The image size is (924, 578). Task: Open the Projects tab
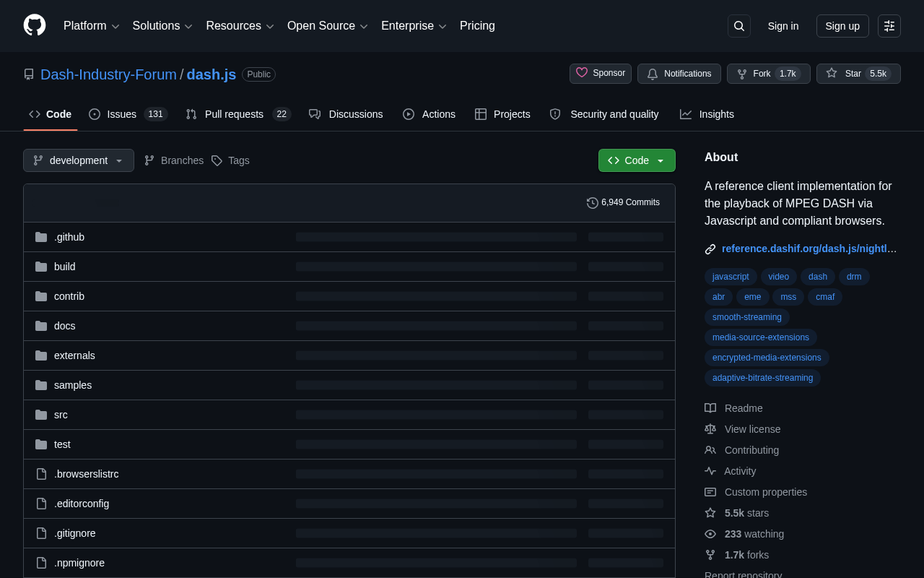502,114
